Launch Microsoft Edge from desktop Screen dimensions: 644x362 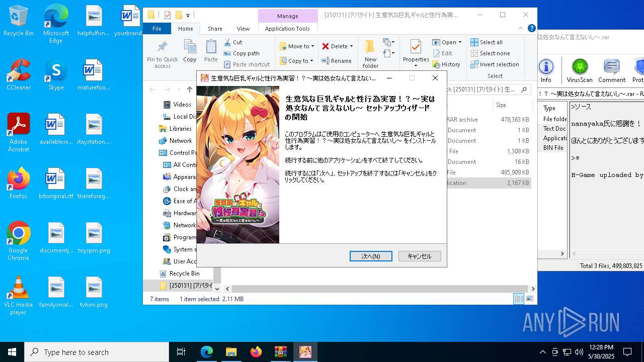(x=56, y=24)
